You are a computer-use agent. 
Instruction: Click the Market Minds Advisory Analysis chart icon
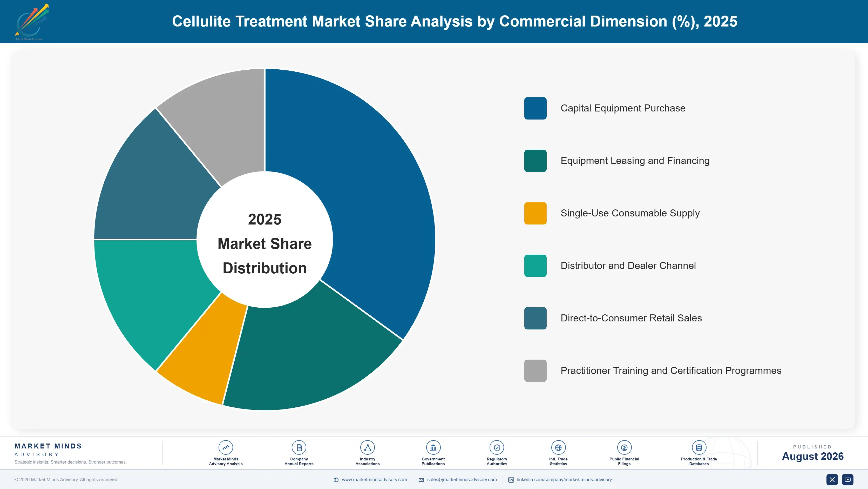[x=226, y=447]
